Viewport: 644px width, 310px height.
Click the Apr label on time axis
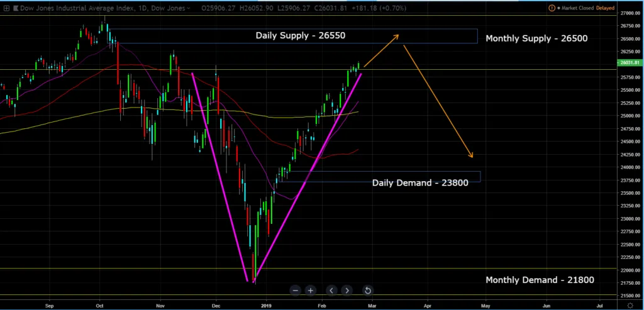coord(428,306)
